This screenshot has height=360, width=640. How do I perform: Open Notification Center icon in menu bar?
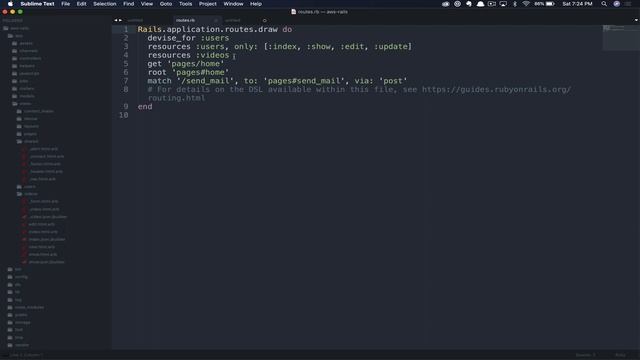pyautogui.click(x=628, y=4)
